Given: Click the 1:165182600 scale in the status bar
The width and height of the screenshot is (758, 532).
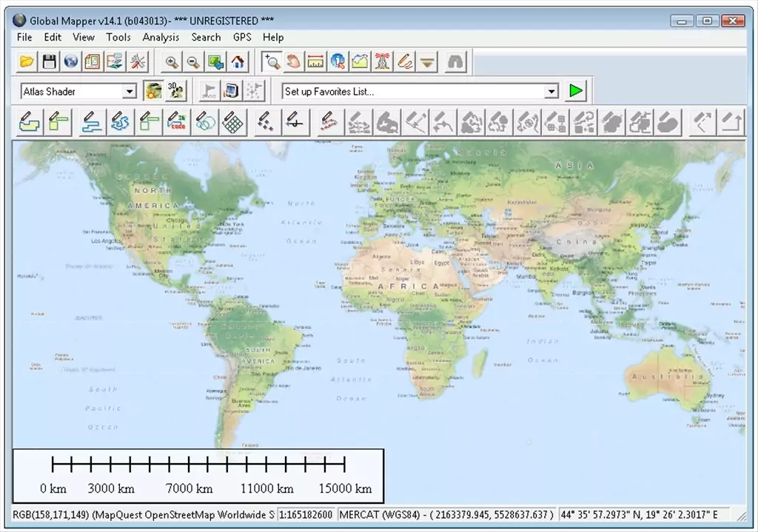Looking at the screenshot, I should [306, 514].
